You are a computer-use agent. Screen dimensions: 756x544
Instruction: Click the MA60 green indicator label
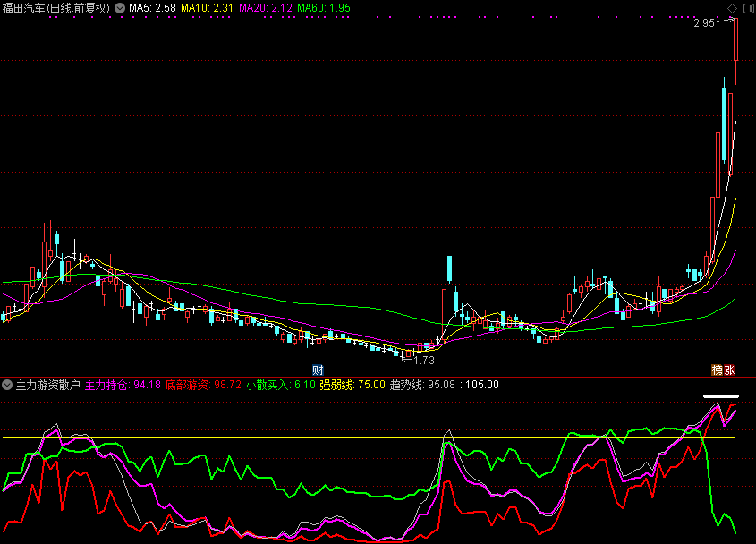[x=324, y=8]
